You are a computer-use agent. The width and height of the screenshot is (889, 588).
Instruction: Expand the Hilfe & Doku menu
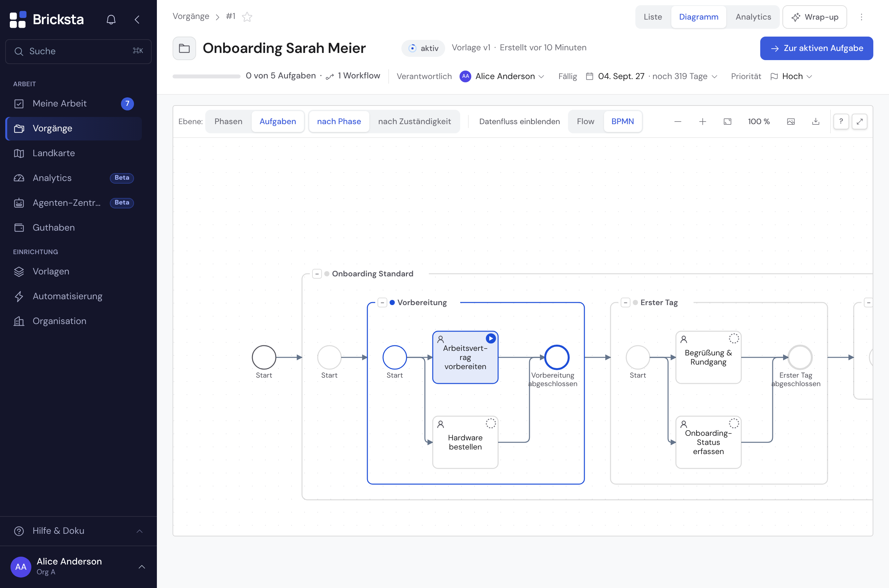click(78, 531)
